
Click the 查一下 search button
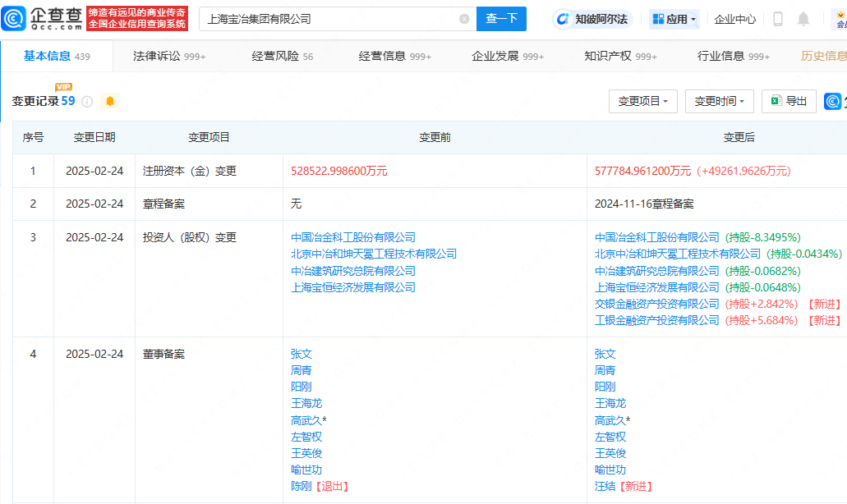[x=501, y=19]
